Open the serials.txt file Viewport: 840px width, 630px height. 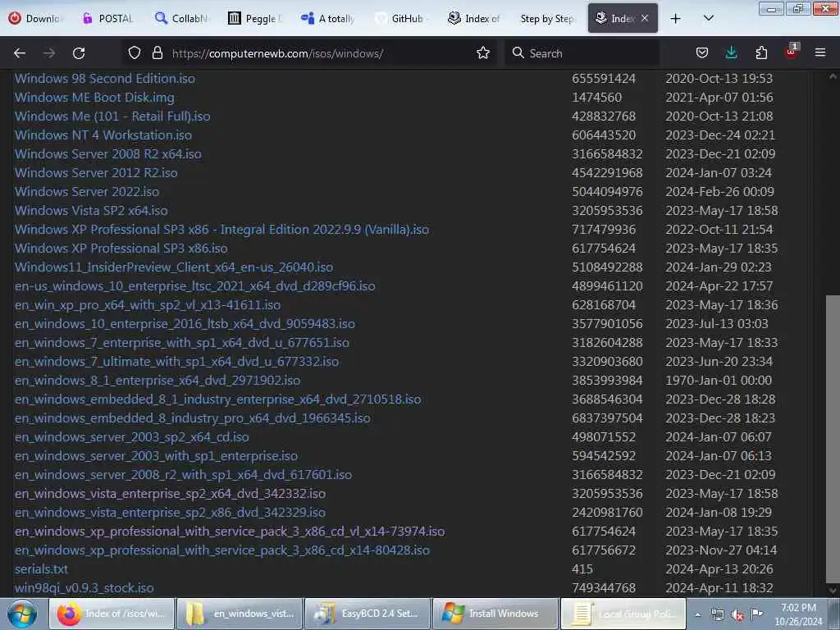coord(41,569)
